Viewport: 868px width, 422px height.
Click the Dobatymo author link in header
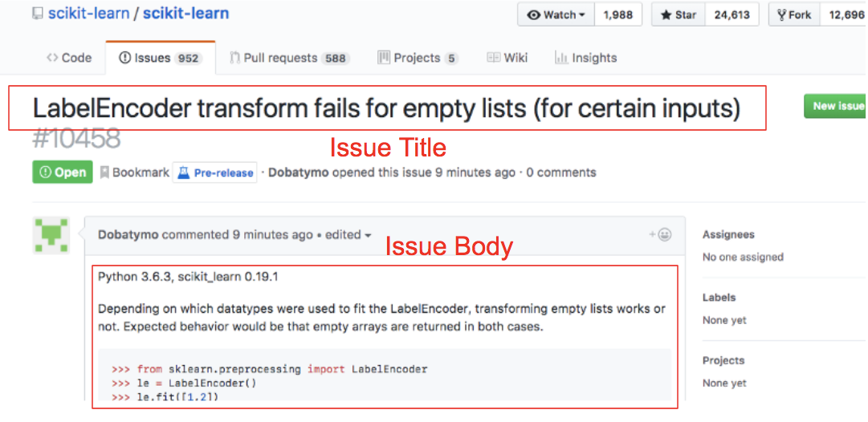click(299, 172)
